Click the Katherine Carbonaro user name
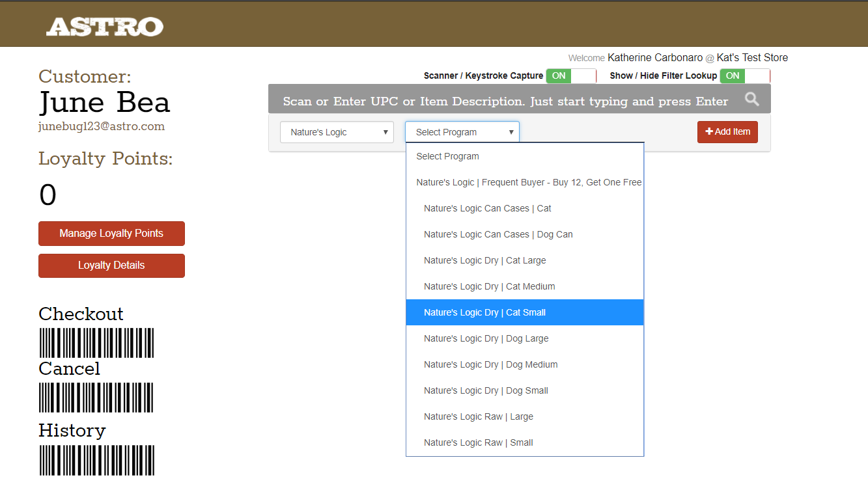Viewport: 868px width, 488px height. (655, 58)
